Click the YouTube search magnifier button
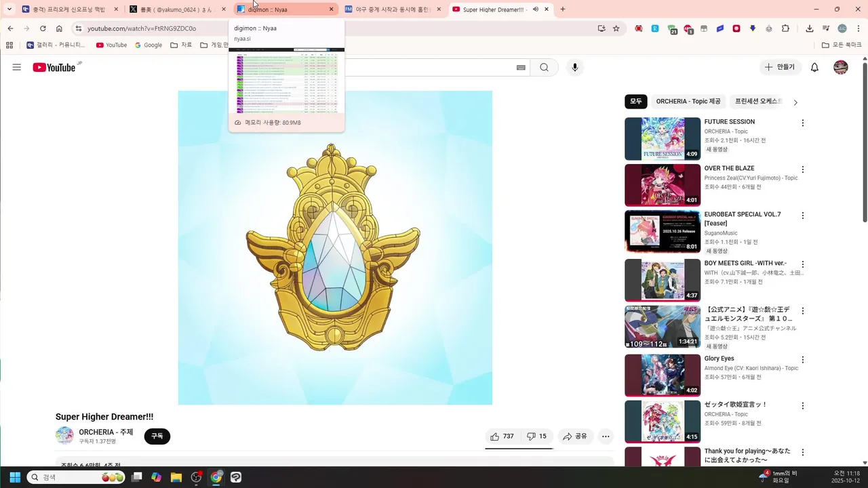This screenshot has height=488, width=868. click(x=544, y=67)
